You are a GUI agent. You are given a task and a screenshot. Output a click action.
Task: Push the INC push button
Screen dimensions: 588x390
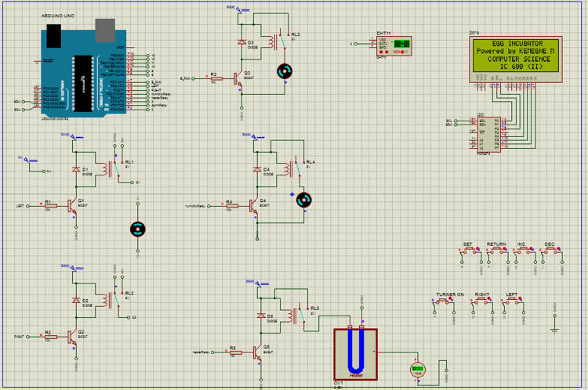tap(524, 250)
